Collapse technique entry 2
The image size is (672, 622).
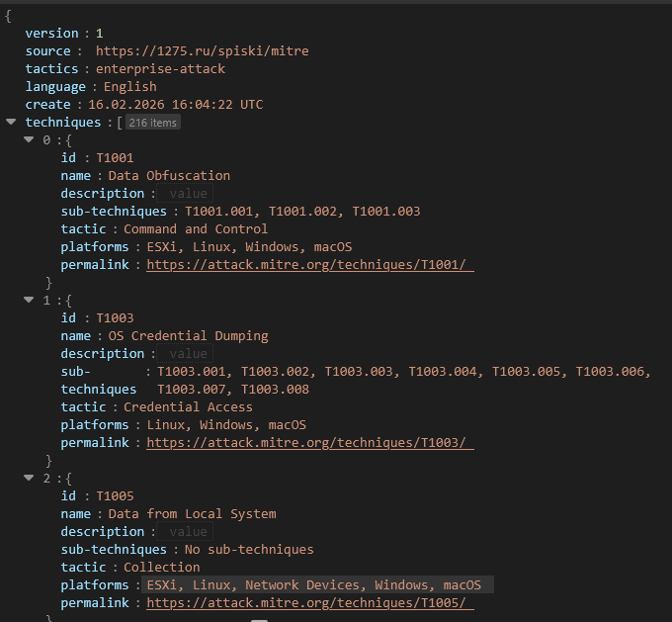(x=29, y=478)
